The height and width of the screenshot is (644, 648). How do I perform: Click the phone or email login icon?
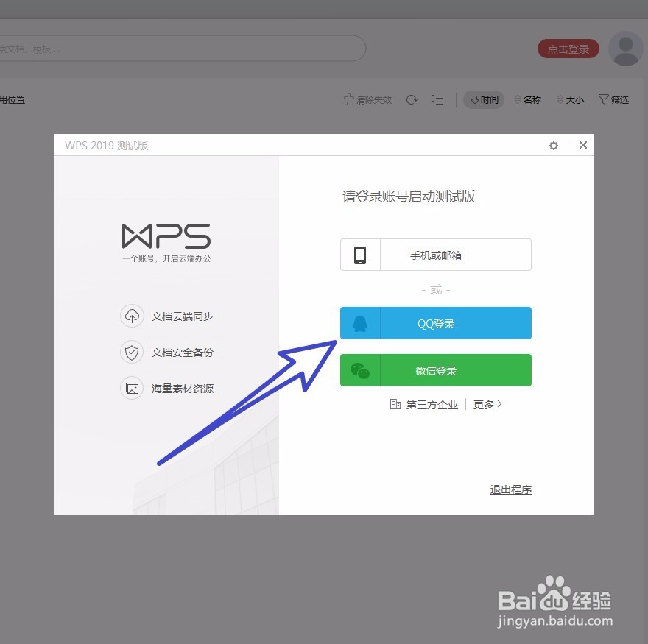(360, 254)
